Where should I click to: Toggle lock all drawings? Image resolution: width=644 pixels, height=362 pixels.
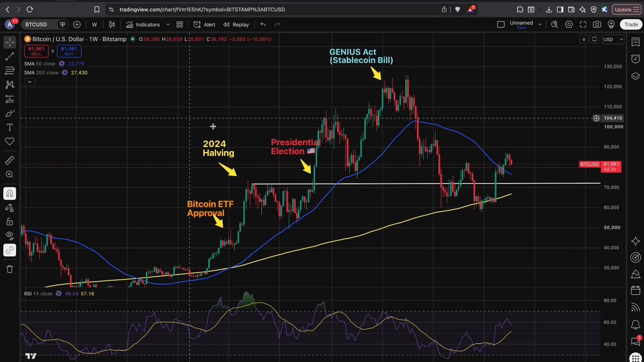[10, 221]
